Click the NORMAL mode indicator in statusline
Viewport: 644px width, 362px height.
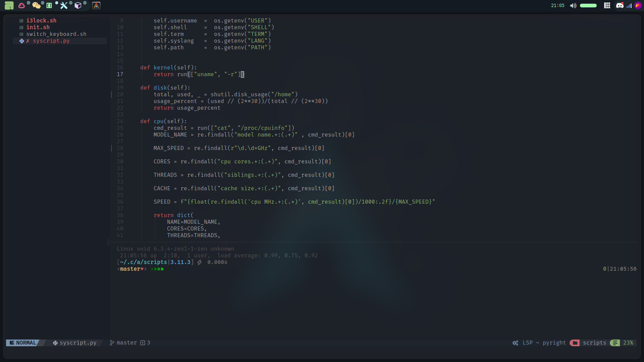pos(22,343)
